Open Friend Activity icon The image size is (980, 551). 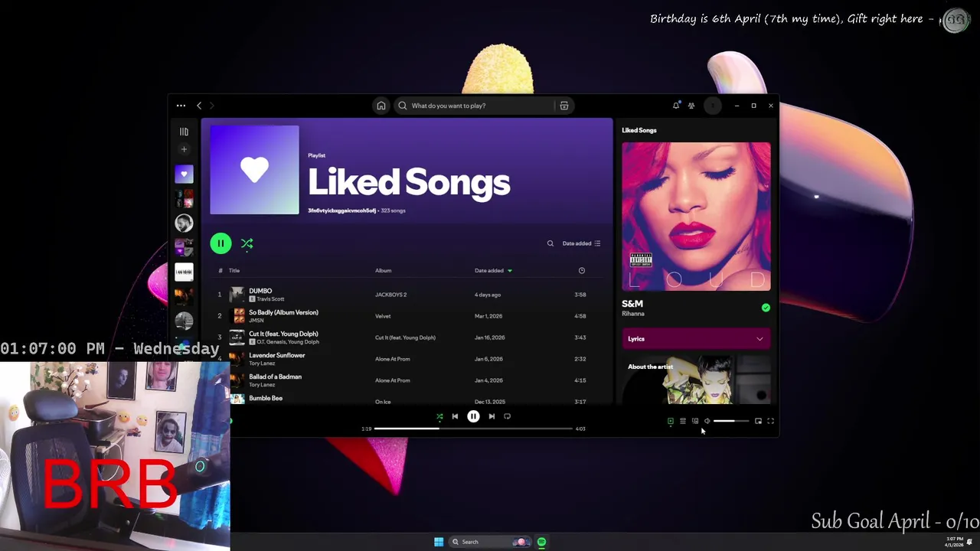(x=691, y=106)
